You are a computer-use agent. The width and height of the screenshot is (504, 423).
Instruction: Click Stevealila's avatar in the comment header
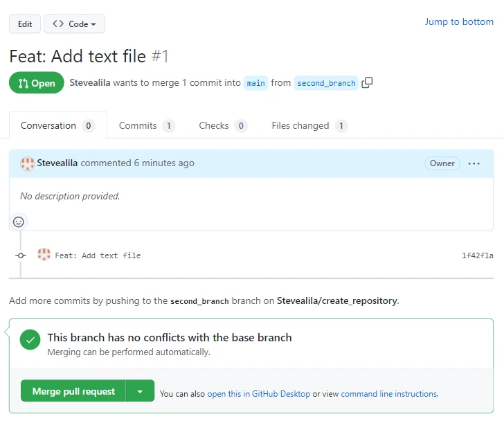click(28, 163)
